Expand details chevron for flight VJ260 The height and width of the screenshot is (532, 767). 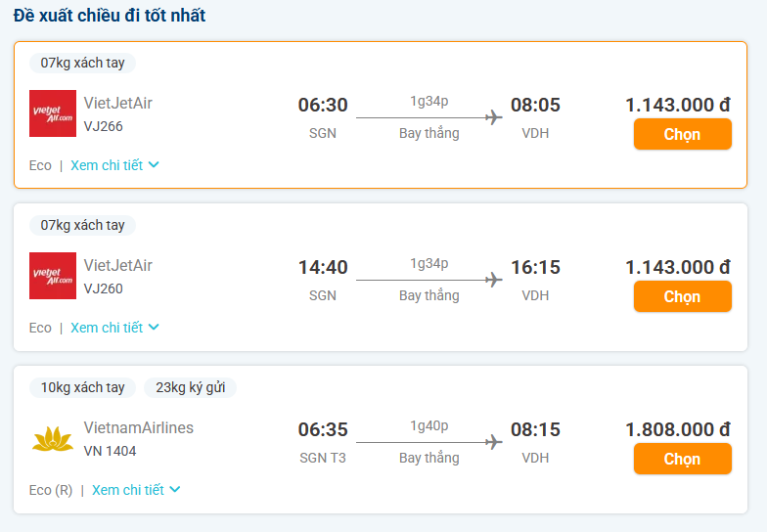pyautogui.click(x=154, y=328)
